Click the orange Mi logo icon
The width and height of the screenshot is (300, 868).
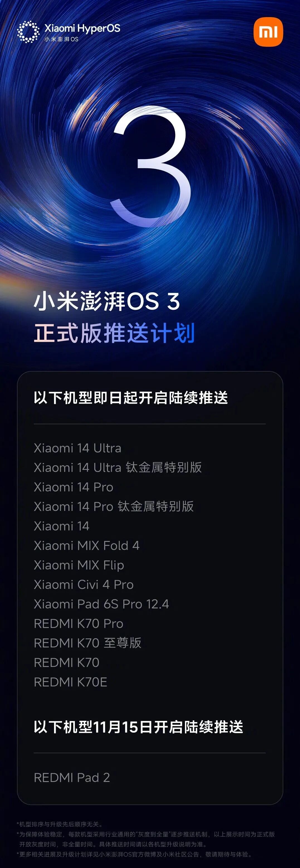[x=268, y=32]
